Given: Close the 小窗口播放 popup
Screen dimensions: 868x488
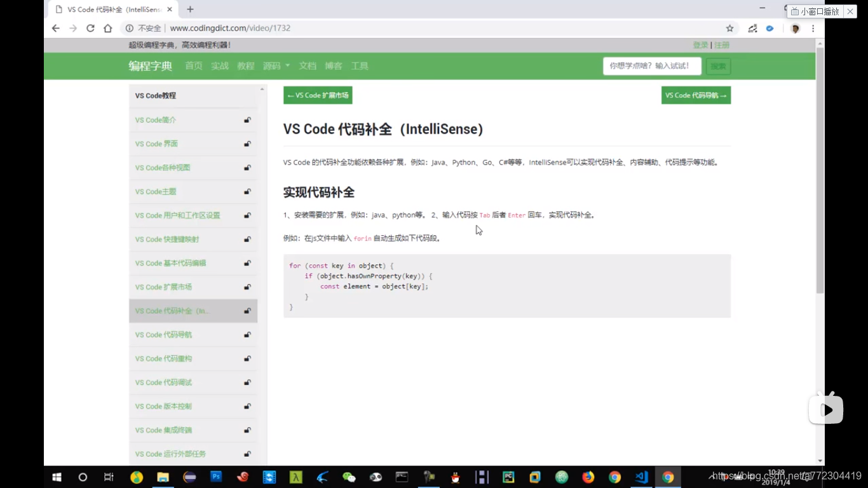Looking at the screenshot, I should pos(850,11).
